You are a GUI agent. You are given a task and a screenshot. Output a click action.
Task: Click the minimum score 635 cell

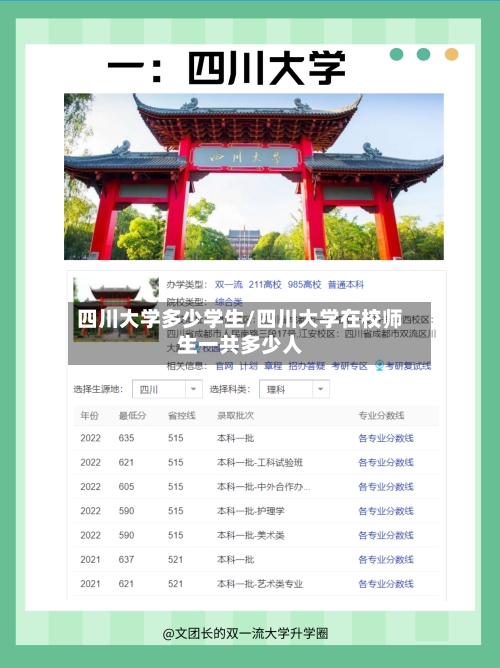pyautogui.click(x=126, y=438)
